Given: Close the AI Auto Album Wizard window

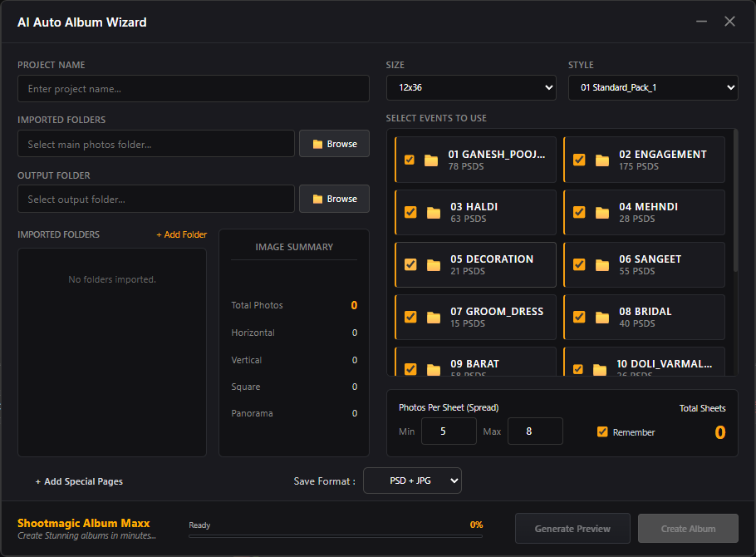Looking at the screenshot, I should (729, 22).
